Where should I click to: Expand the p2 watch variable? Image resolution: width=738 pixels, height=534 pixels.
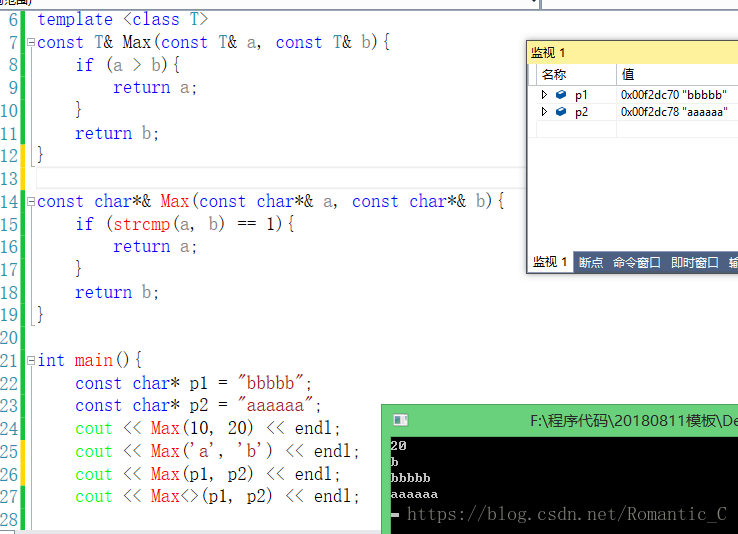pyautogui.click(x=544, y=112)
